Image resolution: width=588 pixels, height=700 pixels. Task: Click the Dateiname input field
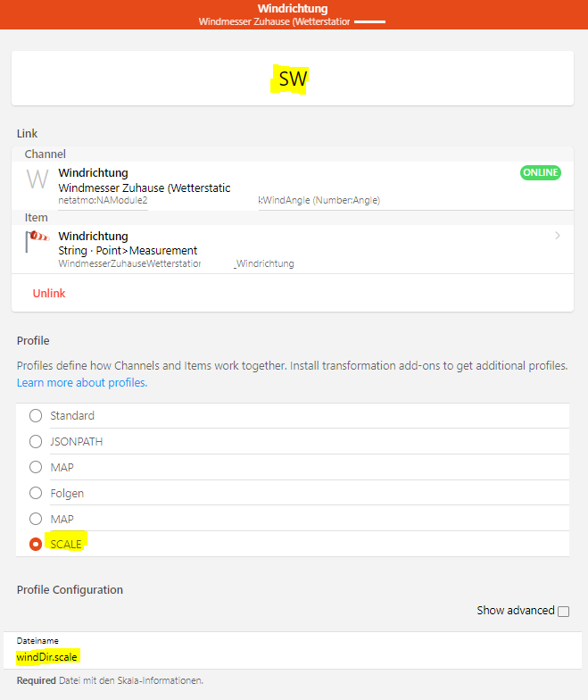point(293,657)
